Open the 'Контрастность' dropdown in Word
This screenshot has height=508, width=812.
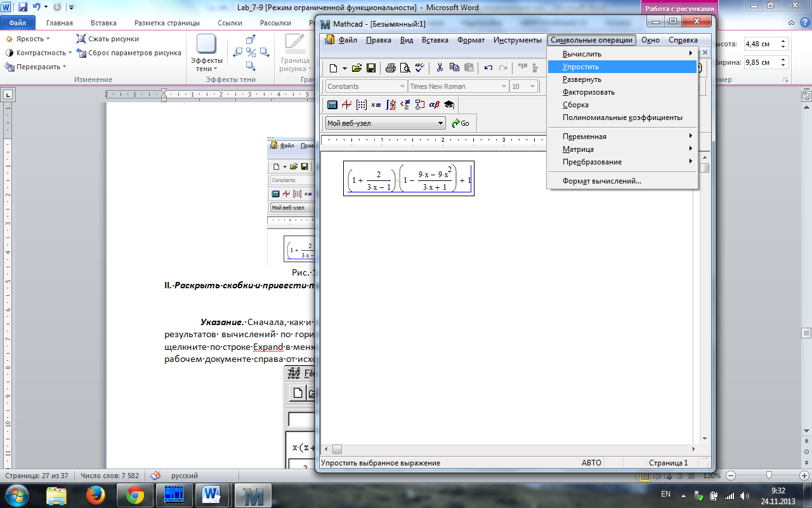point(38,53)
